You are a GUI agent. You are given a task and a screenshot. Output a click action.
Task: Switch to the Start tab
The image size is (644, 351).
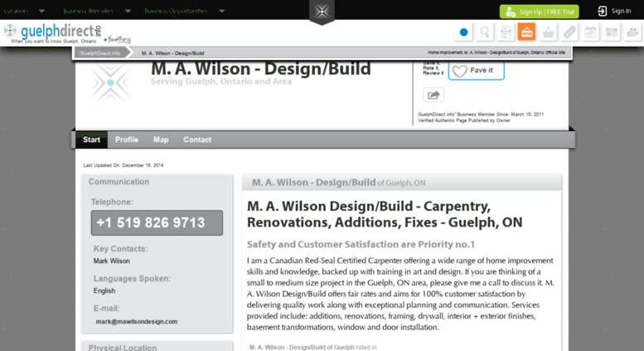[x=92, y=139]
